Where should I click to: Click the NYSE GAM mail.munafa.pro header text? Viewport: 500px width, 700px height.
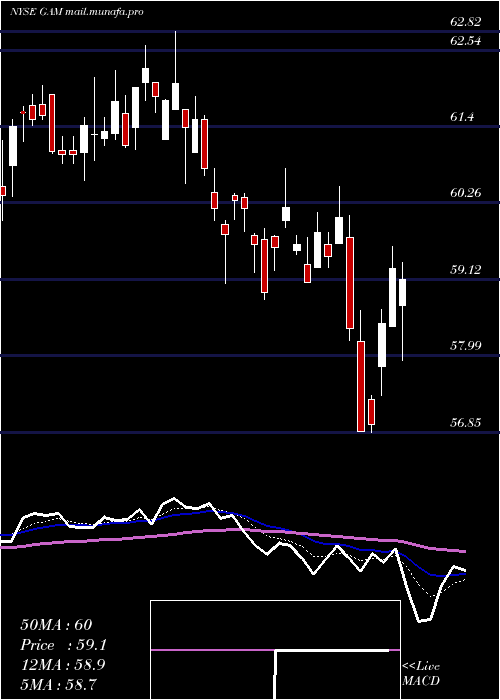click(77, 12)
